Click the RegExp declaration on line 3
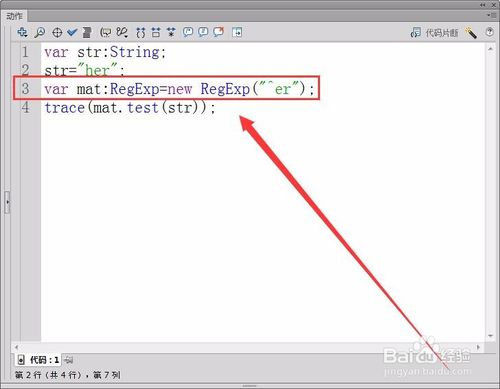The height and width of the screenshot is (389, 500). [179, 89]
